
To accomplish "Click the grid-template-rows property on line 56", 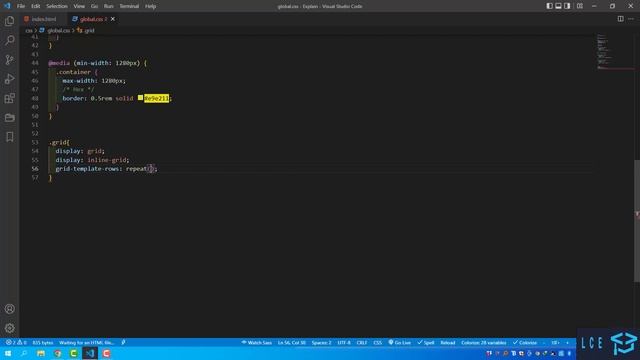I will pyautogui.click(x=87, y=169).
